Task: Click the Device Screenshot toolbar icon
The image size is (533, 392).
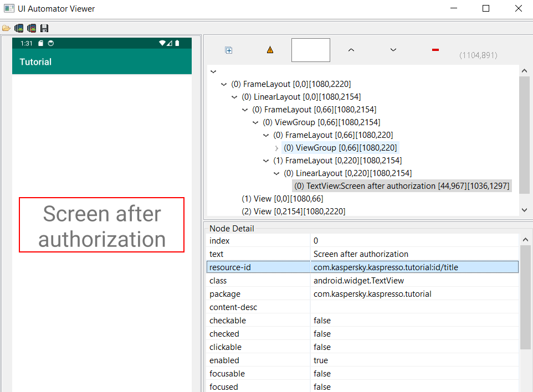Action: tap(19, 28)
